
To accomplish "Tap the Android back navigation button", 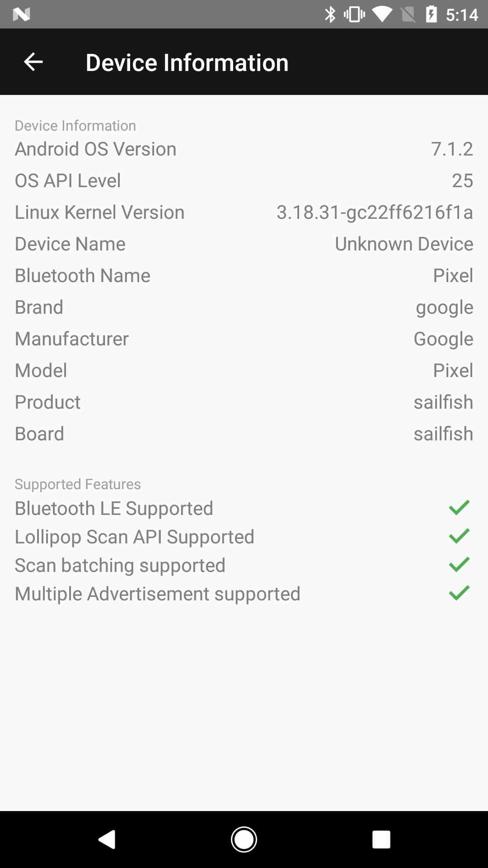I will coord(107,840).
